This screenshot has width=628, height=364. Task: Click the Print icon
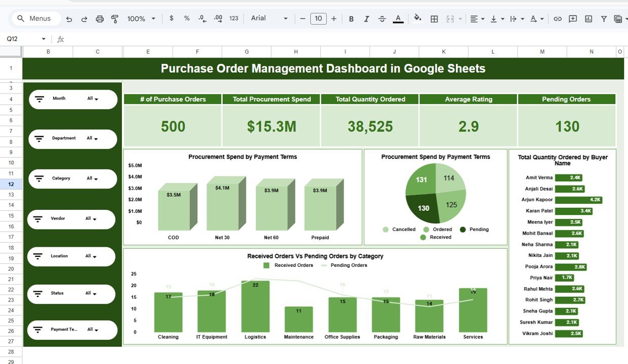pos(100,19)
